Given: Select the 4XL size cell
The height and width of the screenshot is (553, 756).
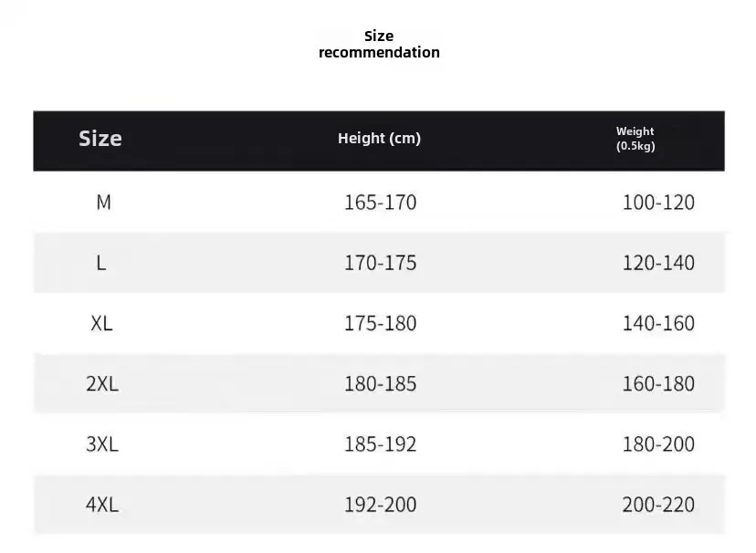Looking at the screenshot, I should point(102,505).
